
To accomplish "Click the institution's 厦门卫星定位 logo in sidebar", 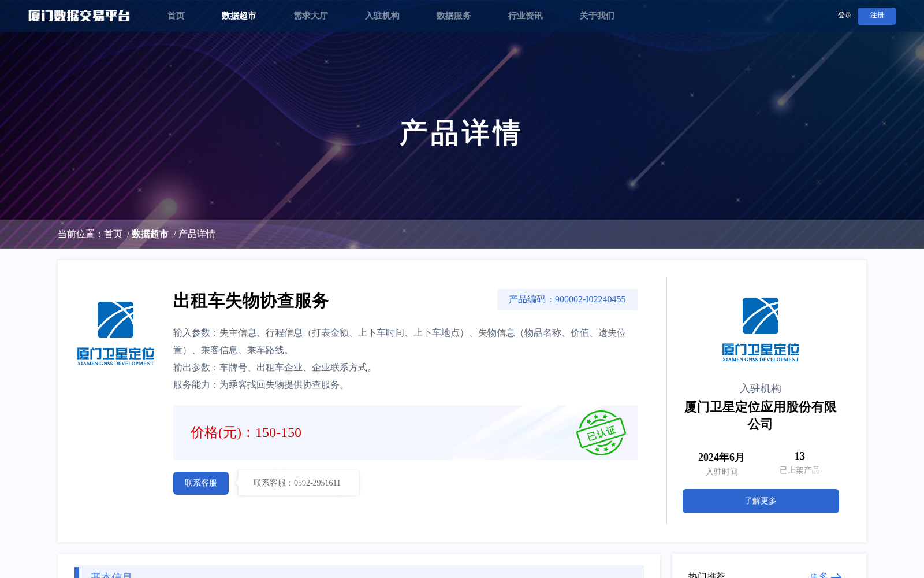I will click(x=761, y=329).
